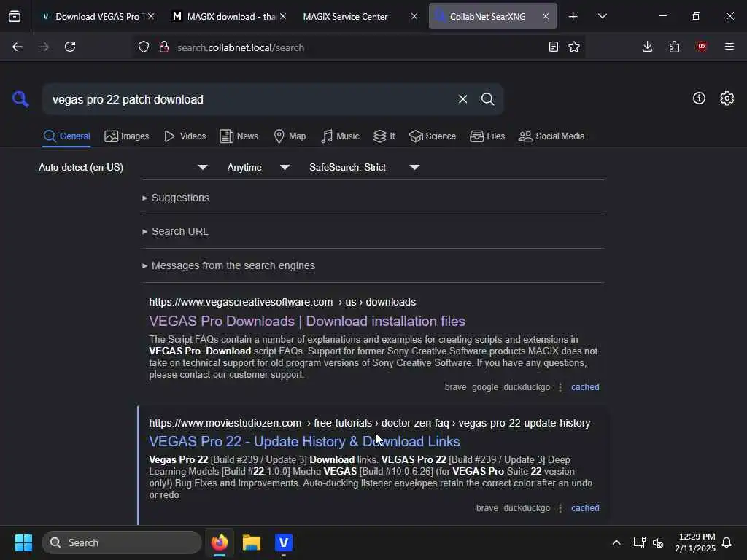Open VEGAS Pro 22 Update History link
This screenshot has height=560, width=747.
coord(304,441)
